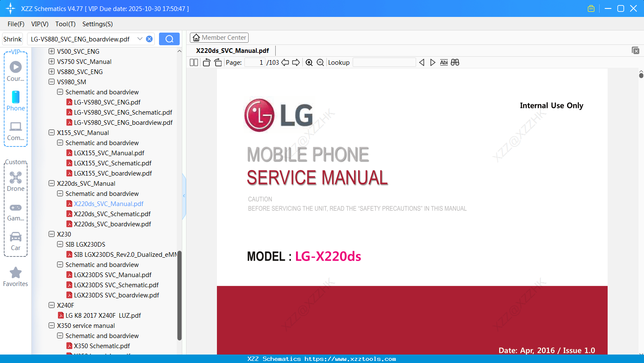Open the Phone schematics category

tap(16, 102)
